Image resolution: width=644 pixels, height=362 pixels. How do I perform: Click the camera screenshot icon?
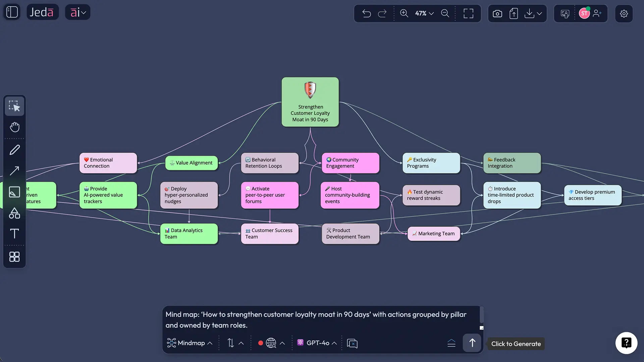[x=497, y=13]
